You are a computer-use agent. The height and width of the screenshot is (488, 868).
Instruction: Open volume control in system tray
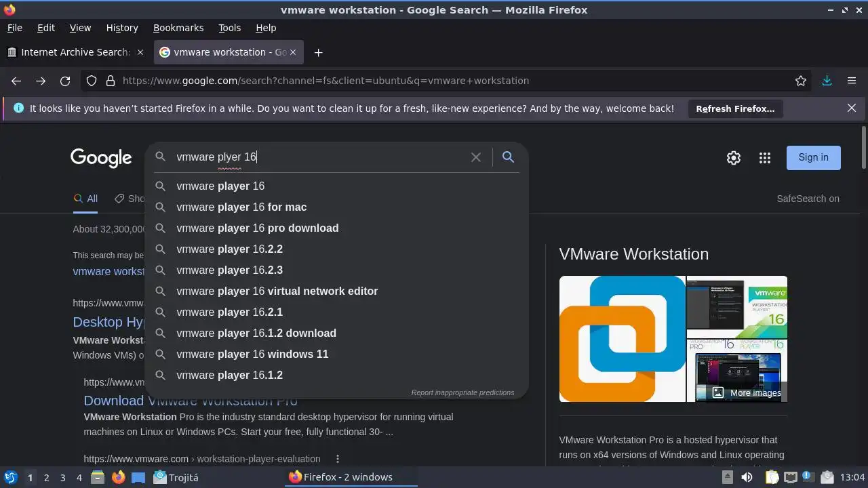[x=747, y=477]
